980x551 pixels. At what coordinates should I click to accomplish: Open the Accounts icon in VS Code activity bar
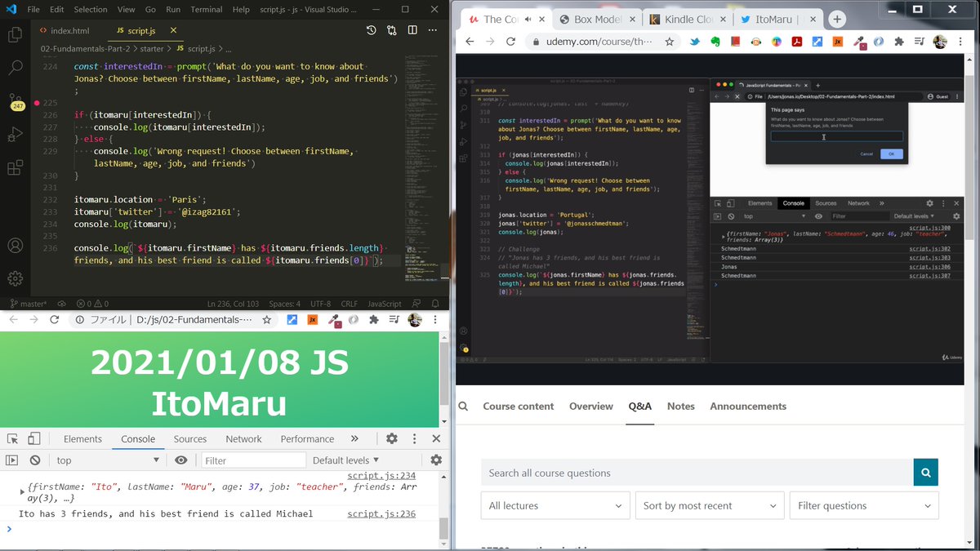click(x=15, y=245)
